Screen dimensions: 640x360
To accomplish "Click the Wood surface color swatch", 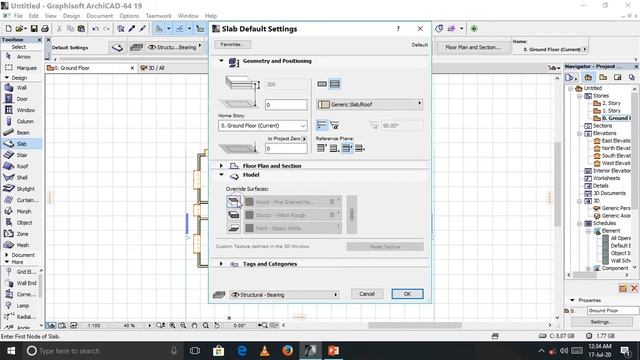I will coord(249,202).
